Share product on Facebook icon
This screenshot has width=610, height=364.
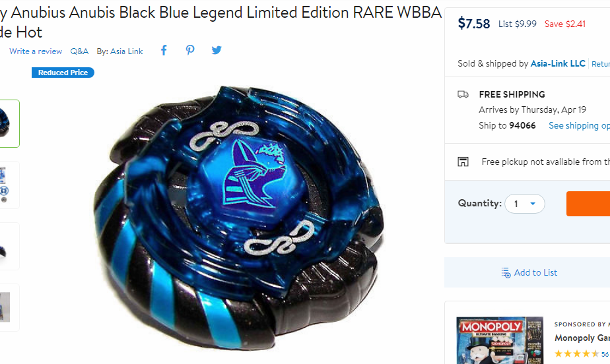164,50
